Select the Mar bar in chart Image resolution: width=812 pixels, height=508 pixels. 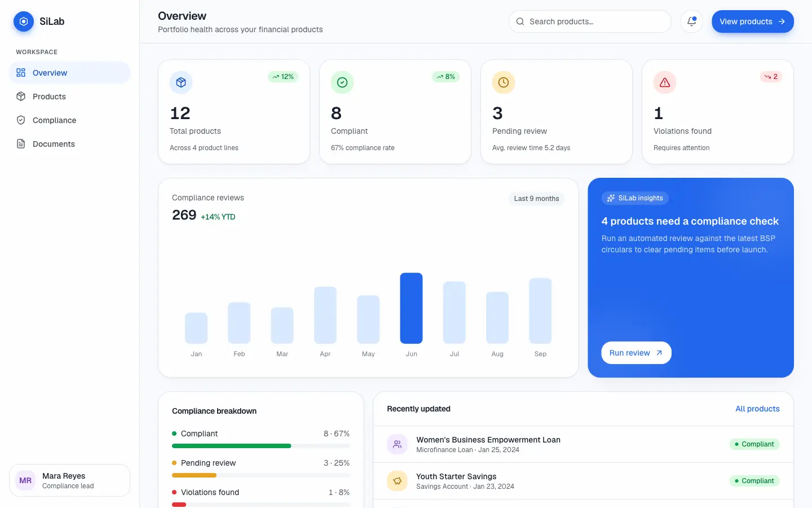(x=283, y=326)
